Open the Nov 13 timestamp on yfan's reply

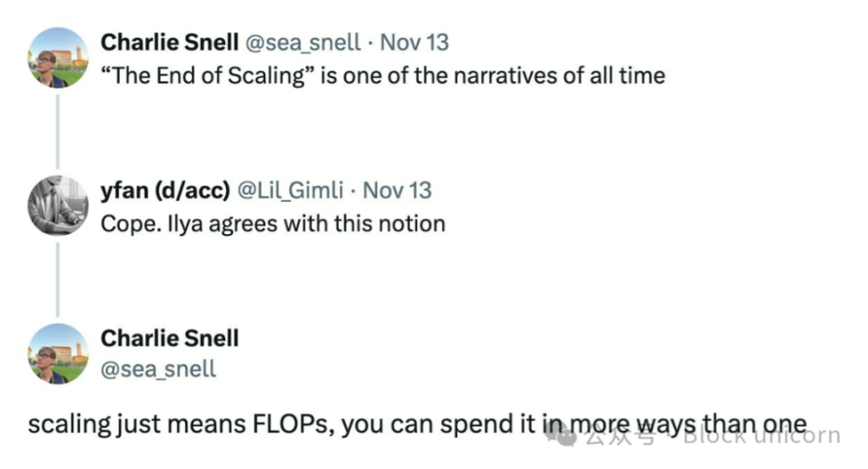[397, 190]
